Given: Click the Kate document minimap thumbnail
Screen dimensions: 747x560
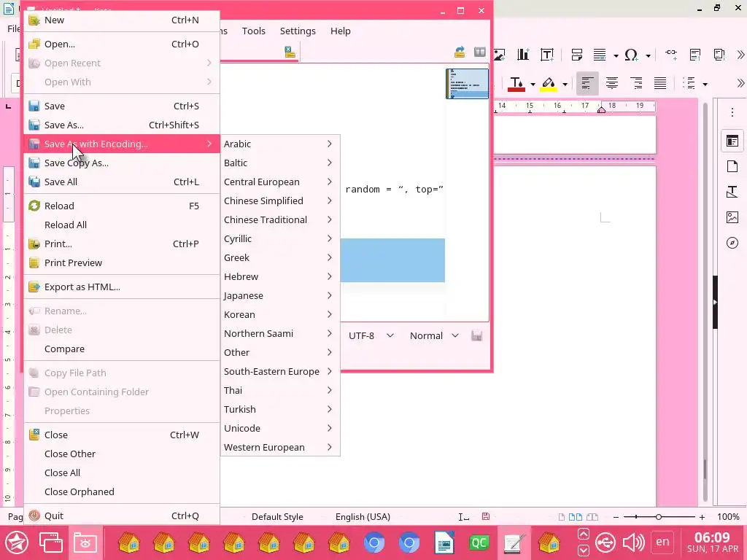Looking at the screenshot, I should [x=467, y=84].
